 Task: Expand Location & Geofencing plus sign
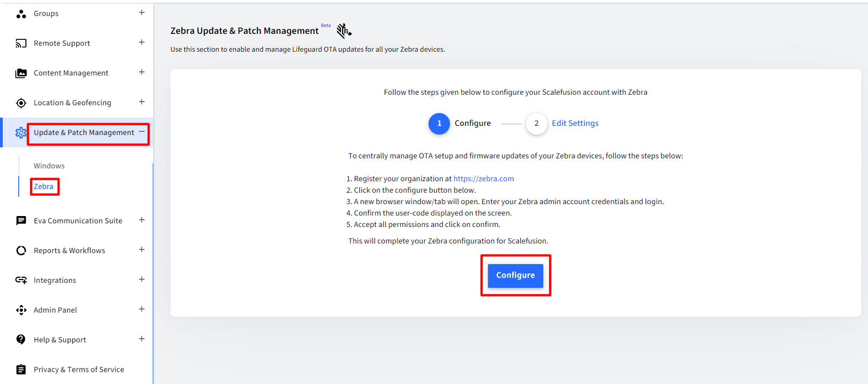[142, 102]
